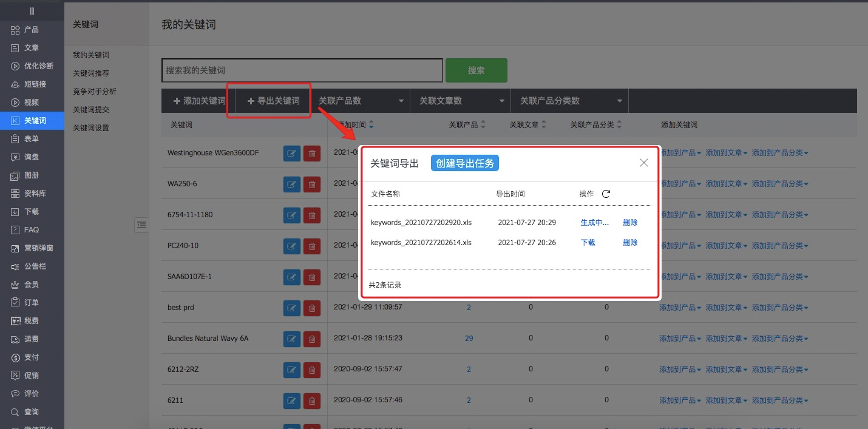
Task: Sort by 关联产品 column arrows
Action: pyautogui.click(x=483, y=125)
